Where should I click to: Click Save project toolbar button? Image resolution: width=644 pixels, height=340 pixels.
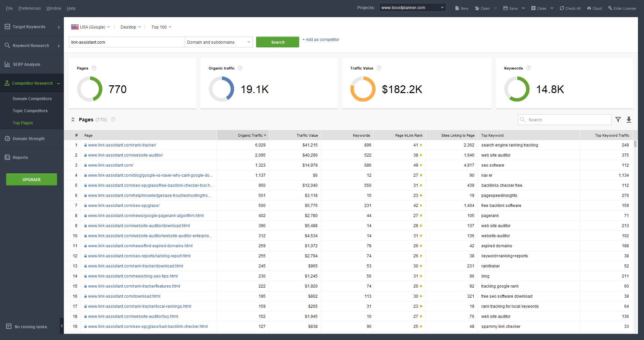tap(510, 8)
